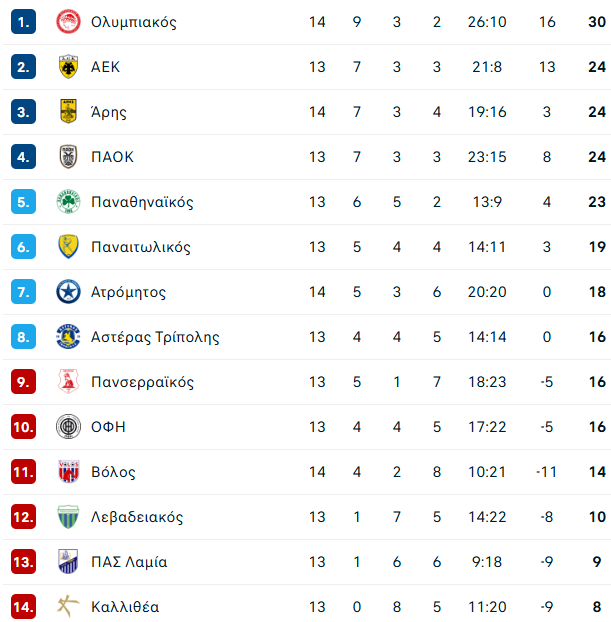
Task: Click the red rank 14 badge
Action: [x=23, y=607]
